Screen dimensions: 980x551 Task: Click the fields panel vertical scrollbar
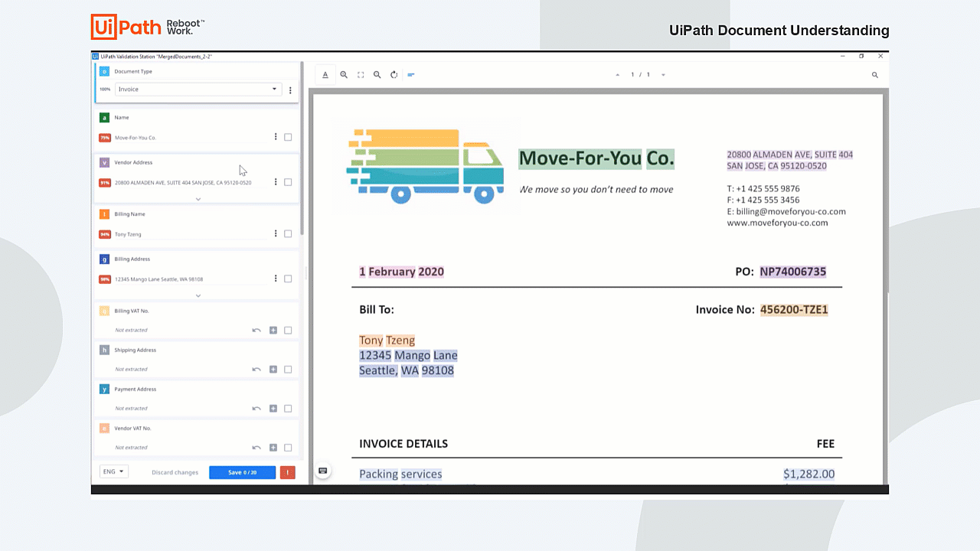(x=302, y=148)
